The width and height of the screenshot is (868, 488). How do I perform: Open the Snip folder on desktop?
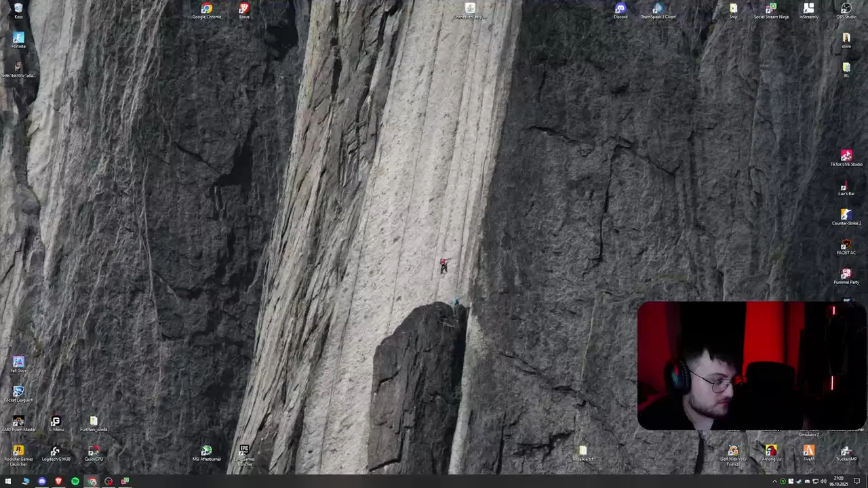(733, 11)
